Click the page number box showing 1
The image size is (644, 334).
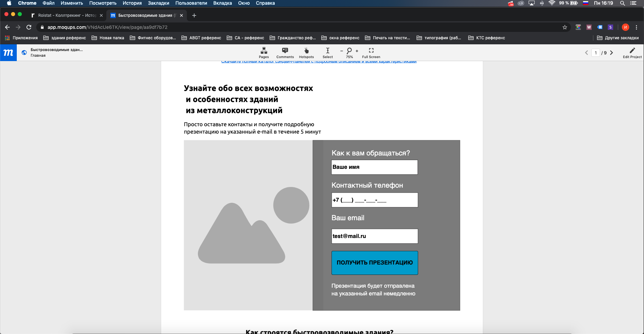(596, 53)
